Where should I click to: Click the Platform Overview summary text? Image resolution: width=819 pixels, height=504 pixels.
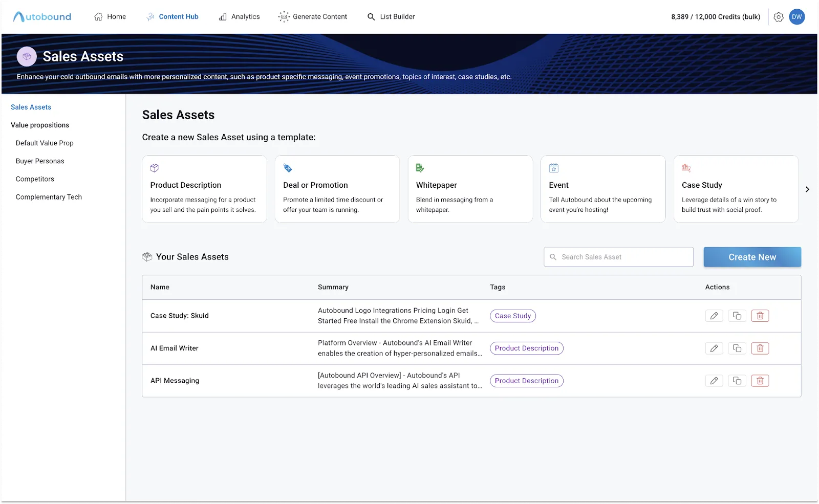[x=400, y=348]
